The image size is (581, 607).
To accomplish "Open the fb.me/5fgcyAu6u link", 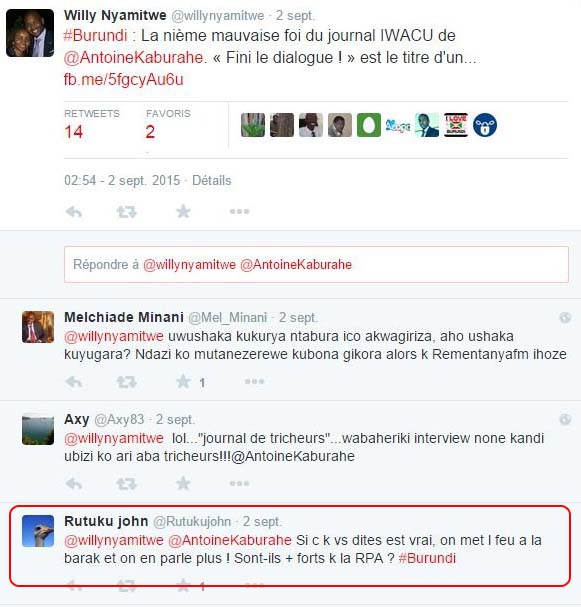I will tap(123, 79).
